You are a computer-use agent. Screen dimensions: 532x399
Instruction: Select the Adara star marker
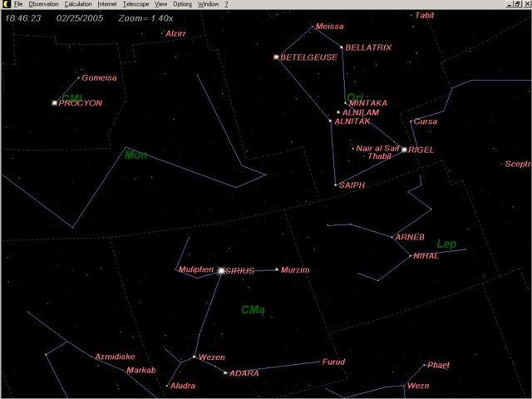pos(225,372)
